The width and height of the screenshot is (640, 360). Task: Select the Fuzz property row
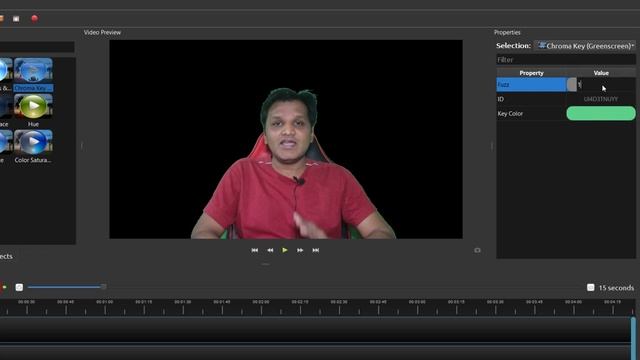[x=531, y=84]
